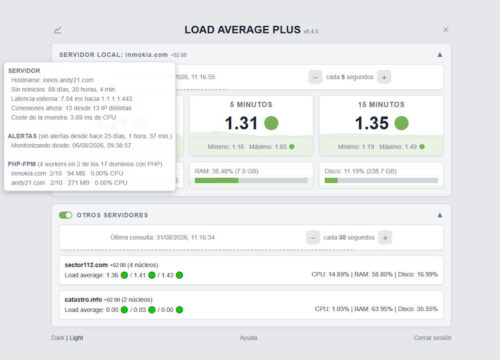Click the andy21.com PHP-FPM pool row
This screenshot has width=500, height=360.
tap(69, 183)
